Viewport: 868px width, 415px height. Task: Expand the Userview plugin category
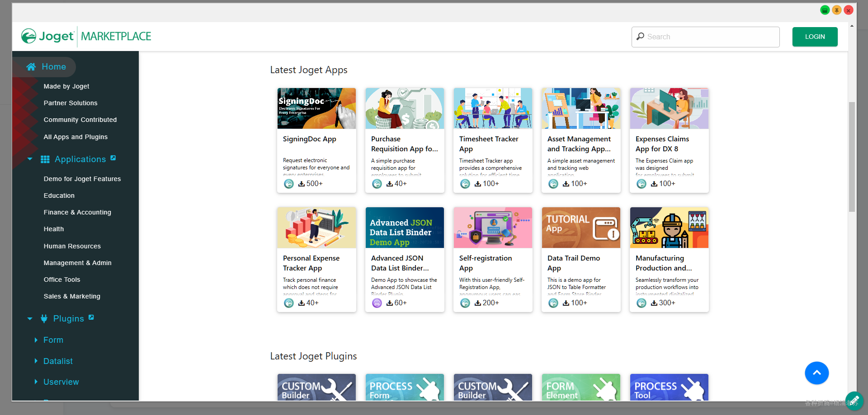[x=36, y=382]
